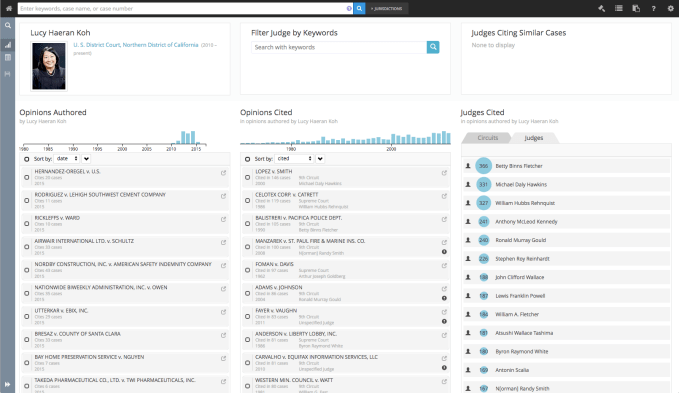Click the clear icon inside top search box
This screenshot has height=393, width=679.
349,8
